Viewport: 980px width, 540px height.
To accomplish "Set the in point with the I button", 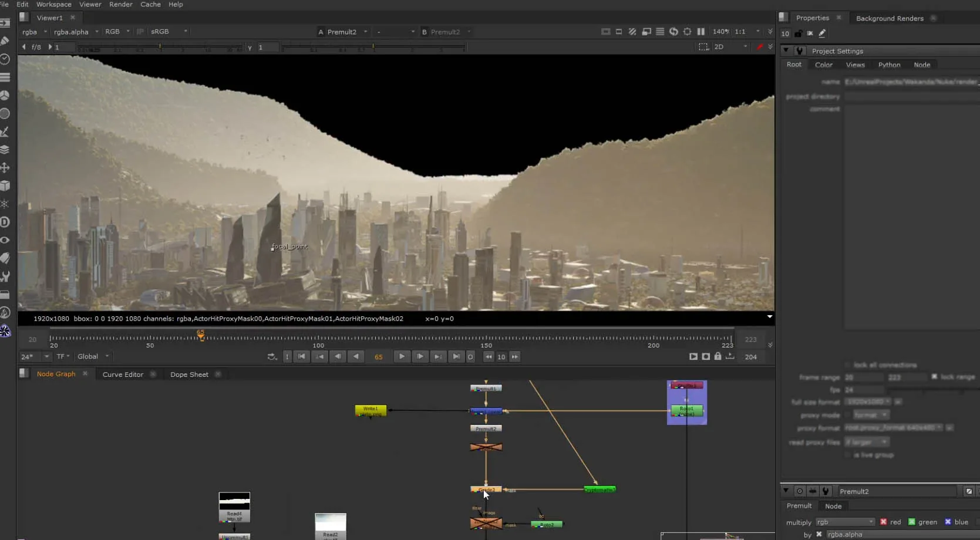I will click(x=287, y=357).
